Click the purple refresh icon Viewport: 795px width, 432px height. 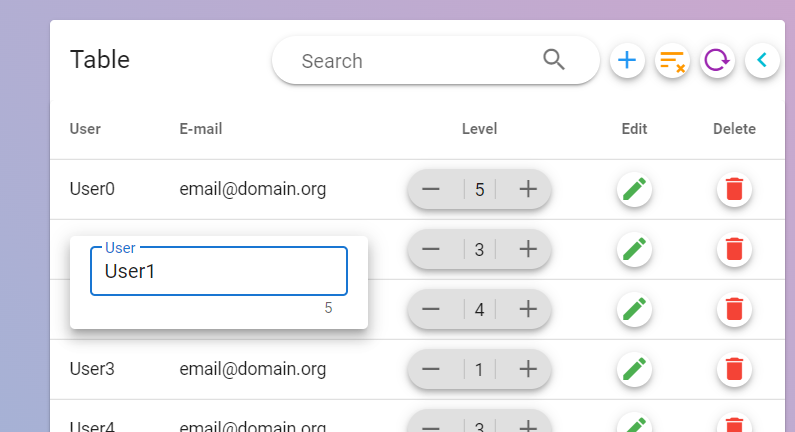click(717, 61)
